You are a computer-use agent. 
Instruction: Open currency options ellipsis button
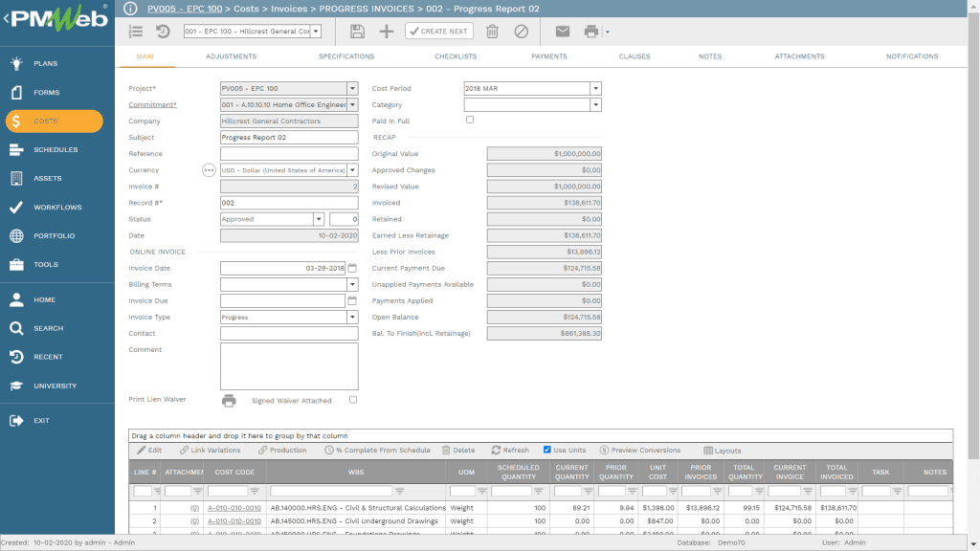tap(209, 170)
